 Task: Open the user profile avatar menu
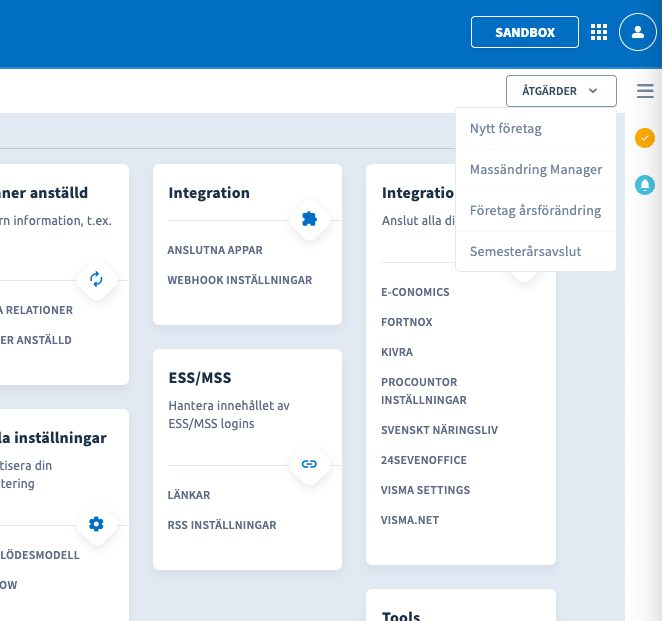coord(637,32)
